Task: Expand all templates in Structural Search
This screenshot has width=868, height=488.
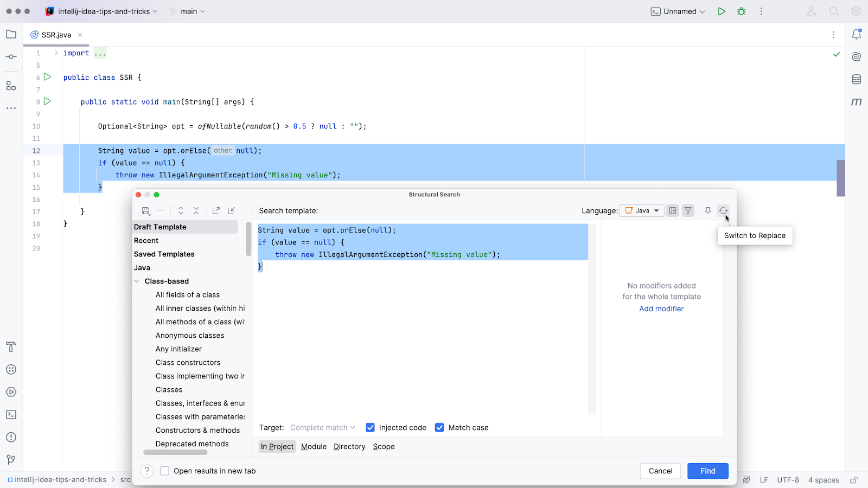Action: (181, 211)
